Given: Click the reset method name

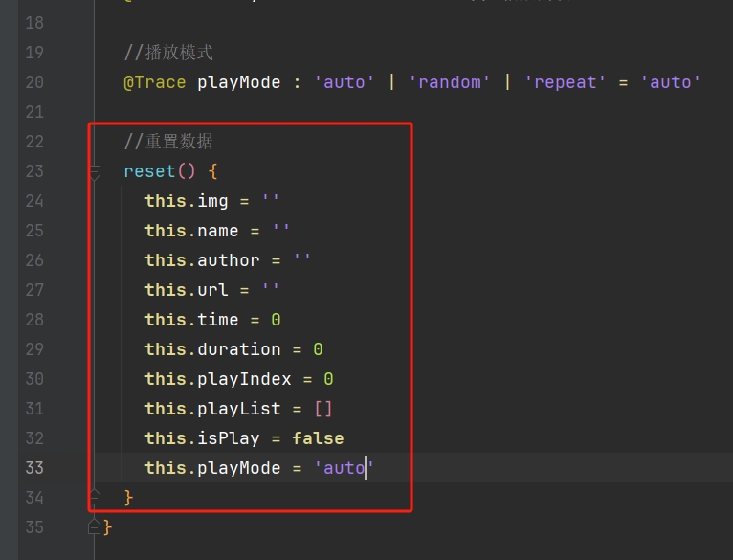Looking at the screenshot, I should [x=149, y=171].
